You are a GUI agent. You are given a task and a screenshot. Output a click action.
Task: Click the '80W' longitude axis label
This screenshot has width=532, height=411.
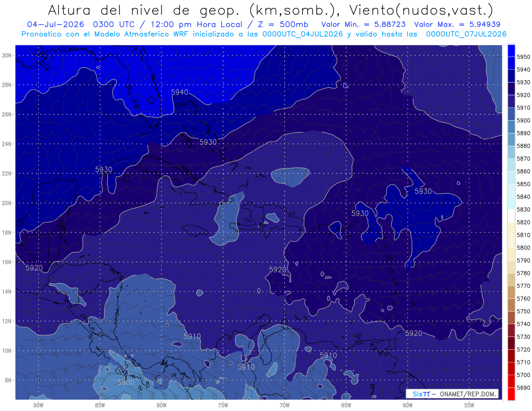tap(161, 405)
